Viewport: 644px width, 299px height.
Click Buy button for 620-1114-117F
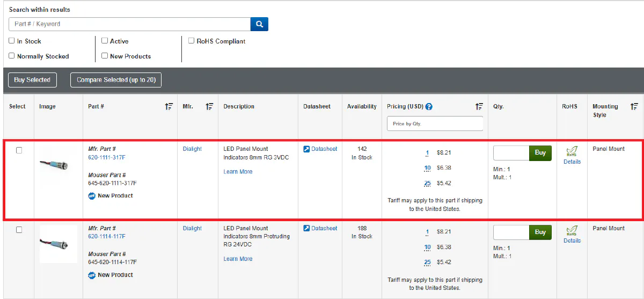coord(540,232)
